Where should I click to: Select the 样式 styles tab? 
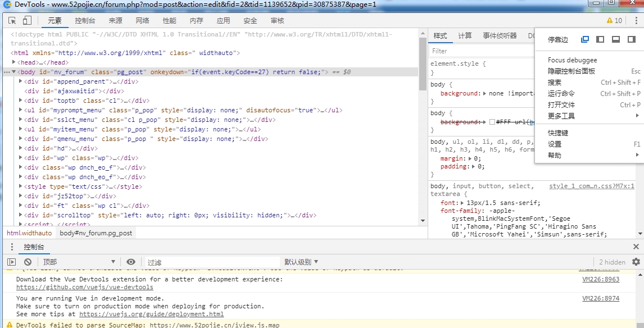pos(440,36)
